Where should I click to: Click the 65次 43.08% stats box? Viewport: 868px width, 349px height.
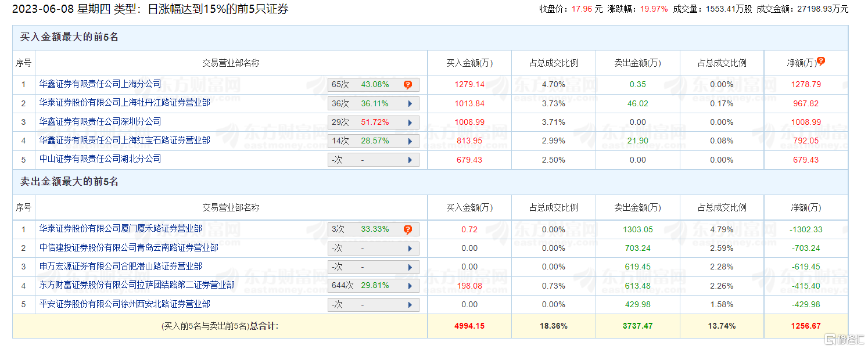[374, 85]
